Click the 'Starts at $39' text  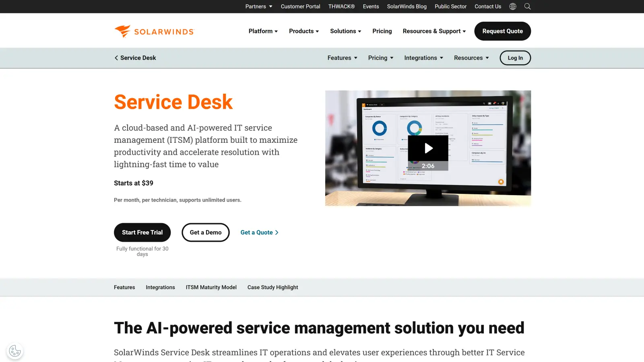pyautogui.click(x=134, y=183)
